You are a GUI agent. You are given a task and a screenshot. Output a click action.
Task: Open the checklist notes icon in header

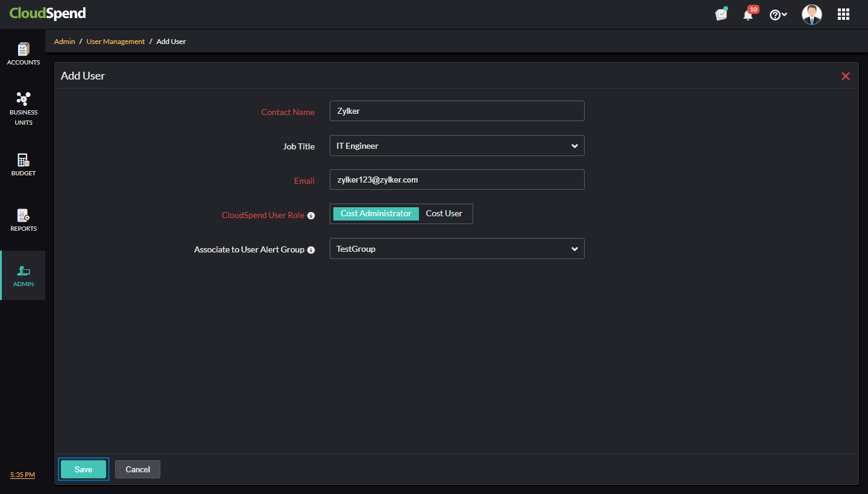[721, 14]
